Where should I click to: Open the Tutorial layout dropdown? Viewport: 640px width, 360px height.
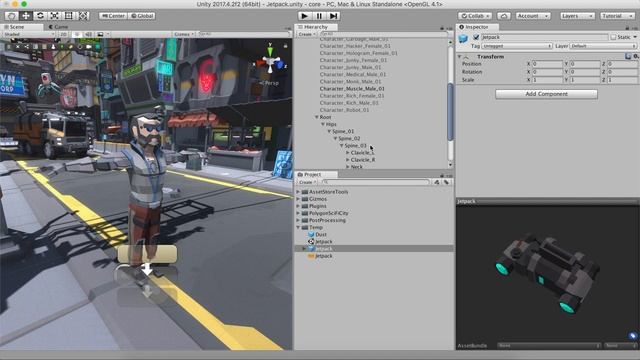pyautogui.click(x=618, y=16)
